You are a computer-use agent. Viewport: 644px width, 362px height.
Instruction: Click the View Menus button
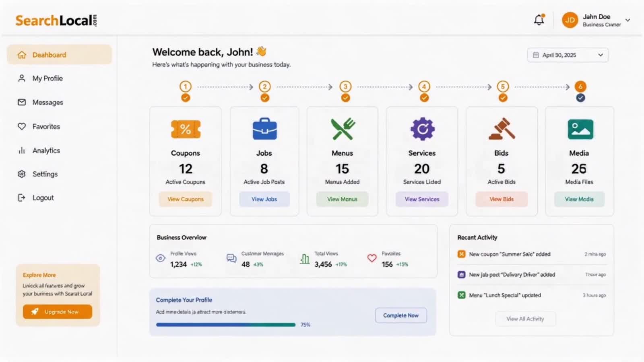point(342,199)
